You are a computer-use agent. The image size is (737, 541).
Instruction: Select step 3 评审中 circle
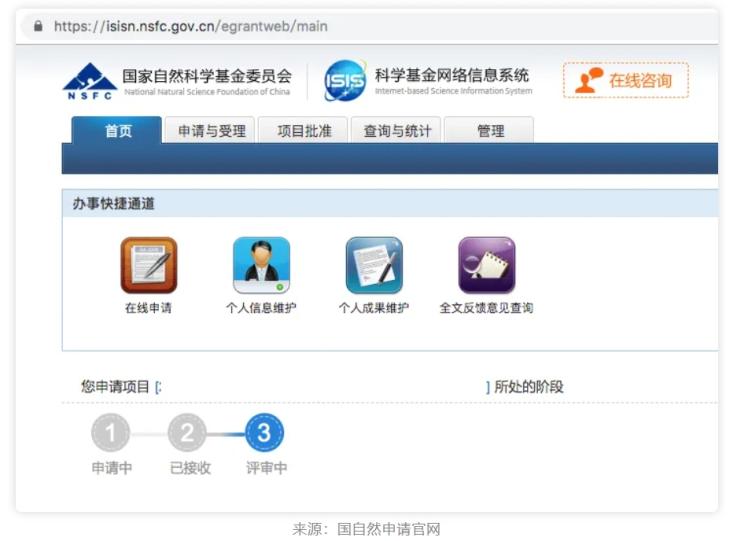pyautogui.click(x=264, y=433)
